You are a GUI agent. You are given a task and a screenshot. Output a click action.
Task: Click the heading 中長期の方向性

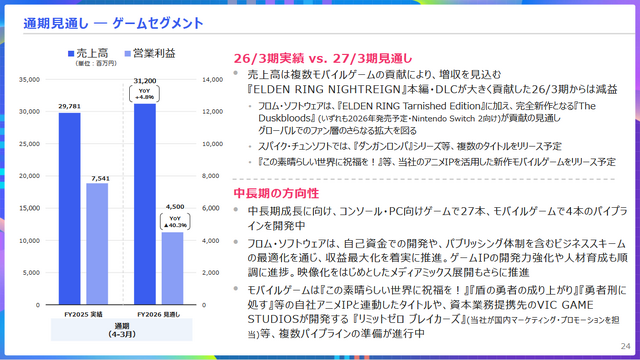coord(276,193)
